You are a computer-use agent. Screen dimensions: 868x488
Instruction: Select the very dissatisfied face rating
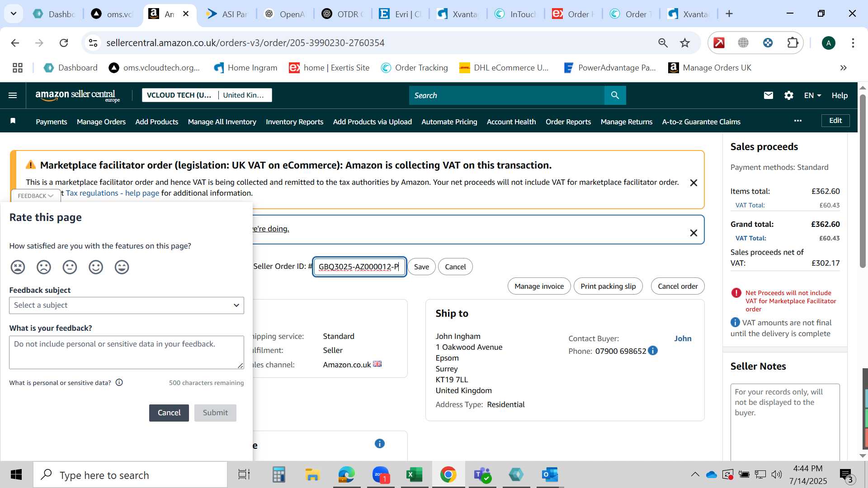point(18,267)
